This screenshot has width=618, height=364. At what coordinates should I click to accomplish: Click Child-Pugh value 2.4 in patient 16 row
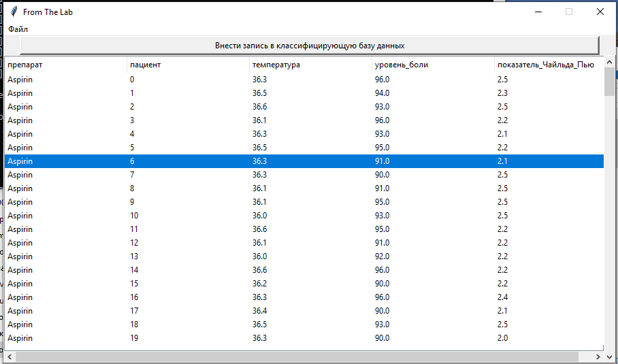[502, 297]
